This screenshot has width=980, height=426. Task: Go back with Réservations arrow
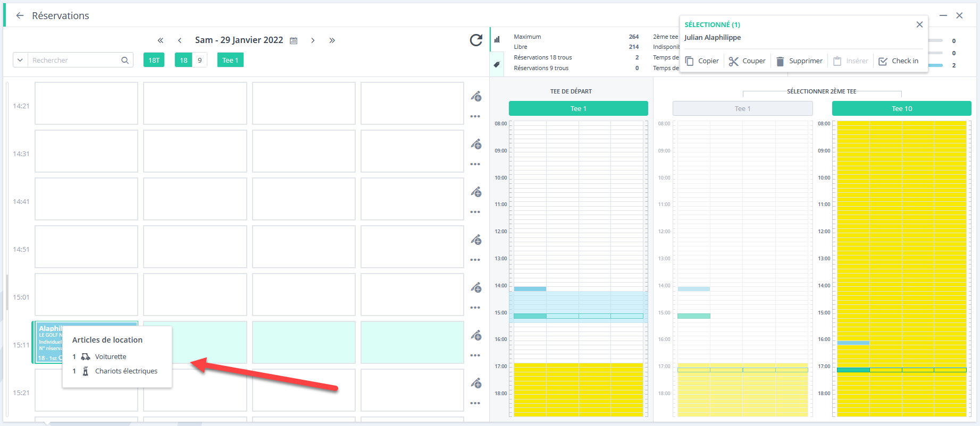pos(20,15)
